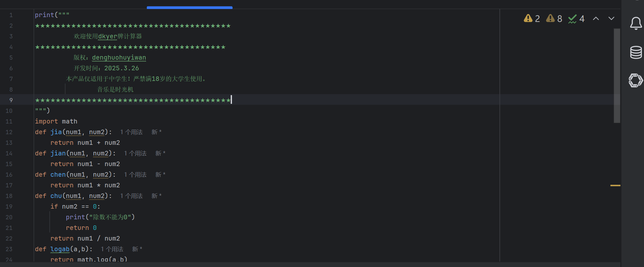Click the yellow warning stripe on scrollbar

coord(615,185)
